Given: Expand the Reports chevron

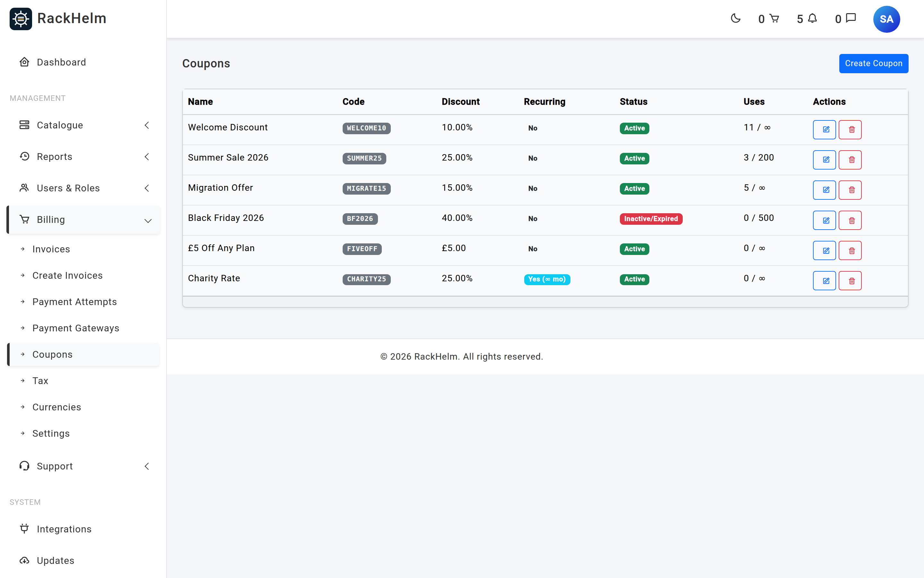Looking at the screenshot, I should tap(147, 156).
